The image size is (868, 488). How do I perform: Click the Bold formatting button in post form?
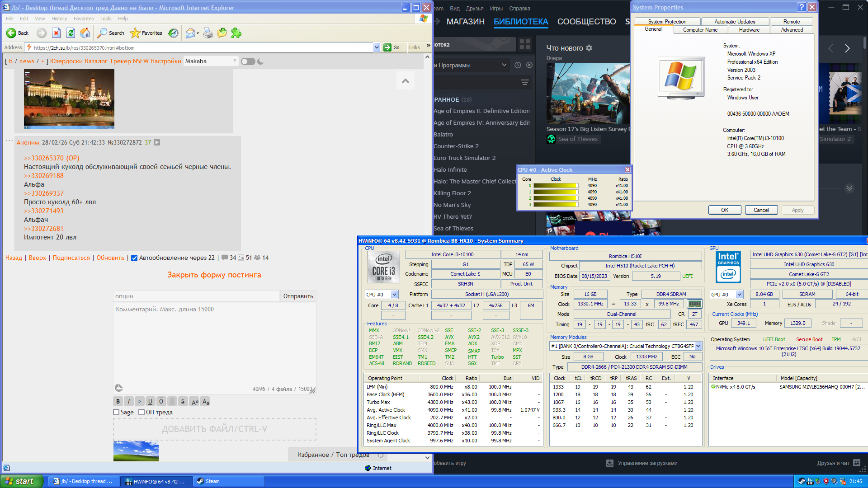118,401
